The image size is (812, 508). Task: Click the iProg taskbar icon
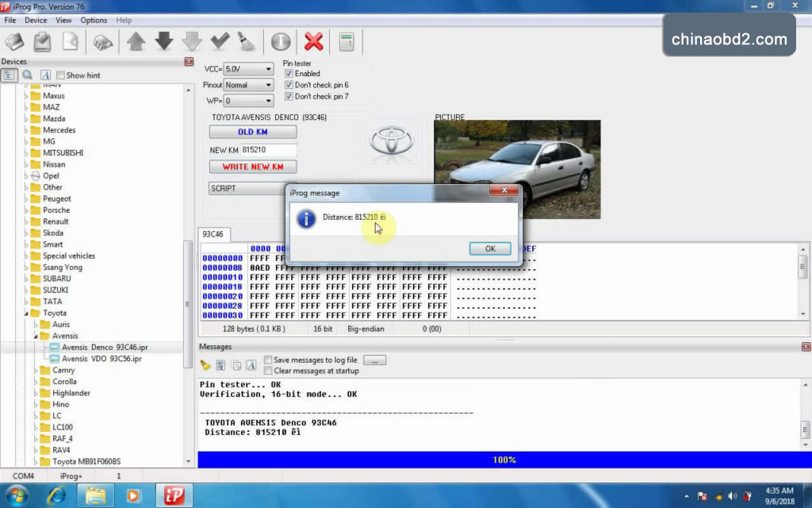tap(174, 495)
